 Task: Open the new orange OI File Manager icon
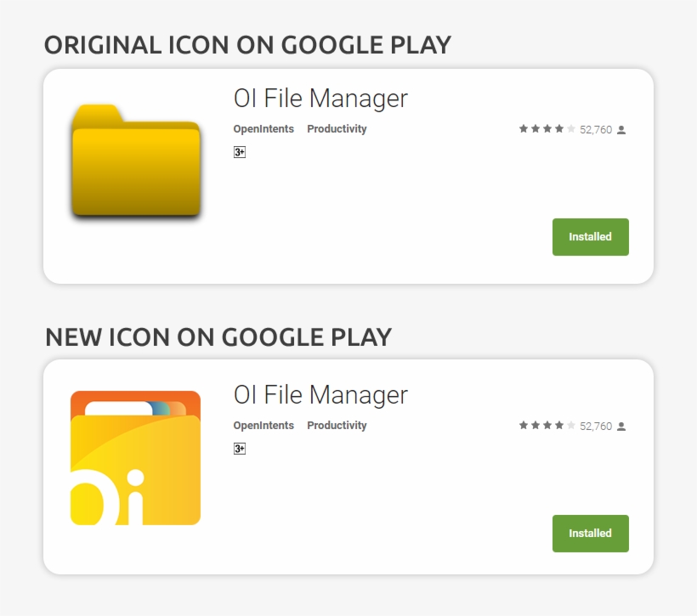(136, 456)
